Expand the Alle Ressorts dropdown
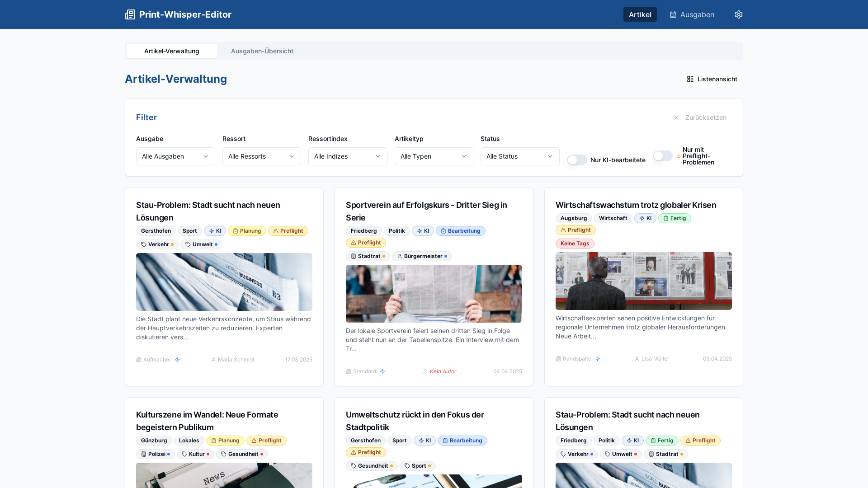This screenshot has width=868, height=488. (x=261, y=156)
